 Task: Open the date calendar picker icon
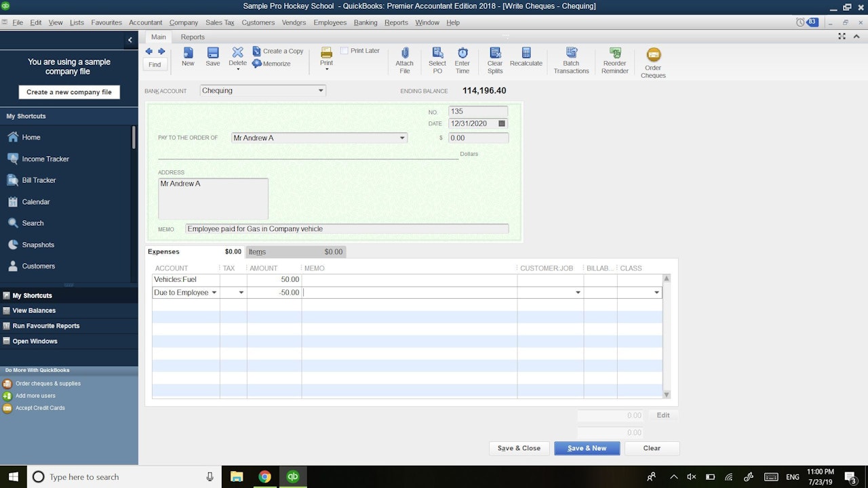tap(502, 124)
